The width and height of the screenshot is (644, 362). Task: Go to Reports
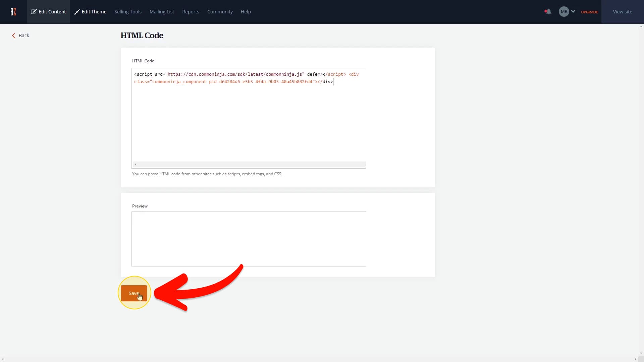click(191, 12)
